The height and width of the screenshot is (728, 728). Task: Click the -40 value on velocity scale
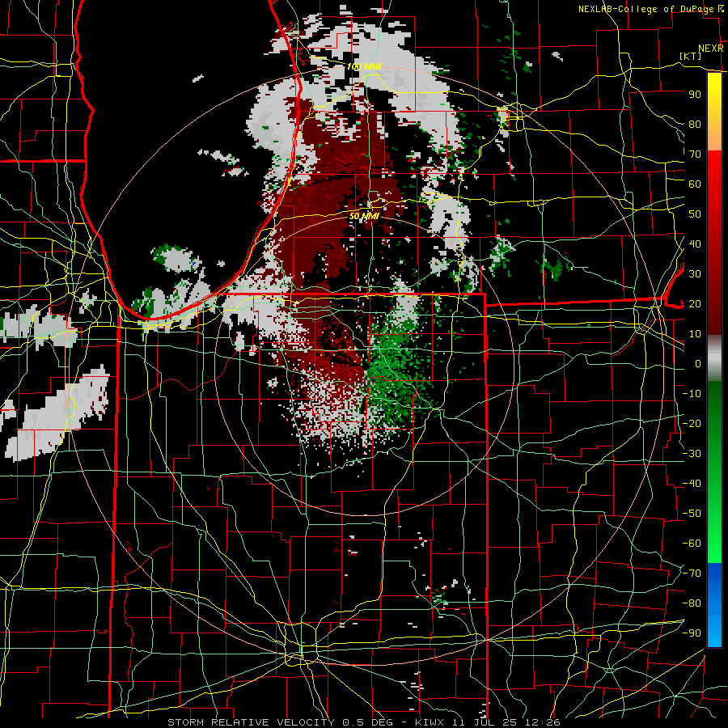tap(692, 484)
